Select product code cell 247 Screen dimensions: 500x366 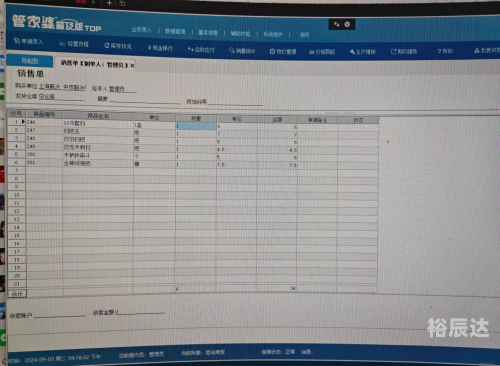tap(44, 130)
